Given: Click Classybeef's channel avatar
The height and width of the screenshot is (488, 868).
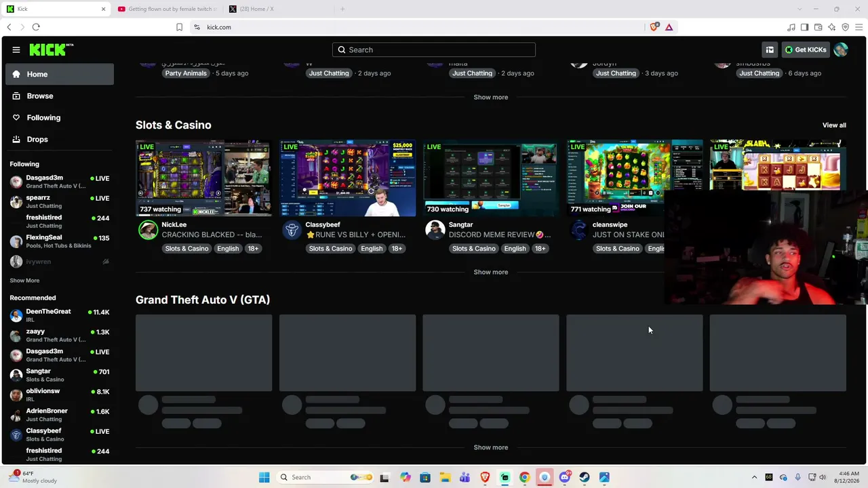Looking at the screenshot, I should pos(292,230).
